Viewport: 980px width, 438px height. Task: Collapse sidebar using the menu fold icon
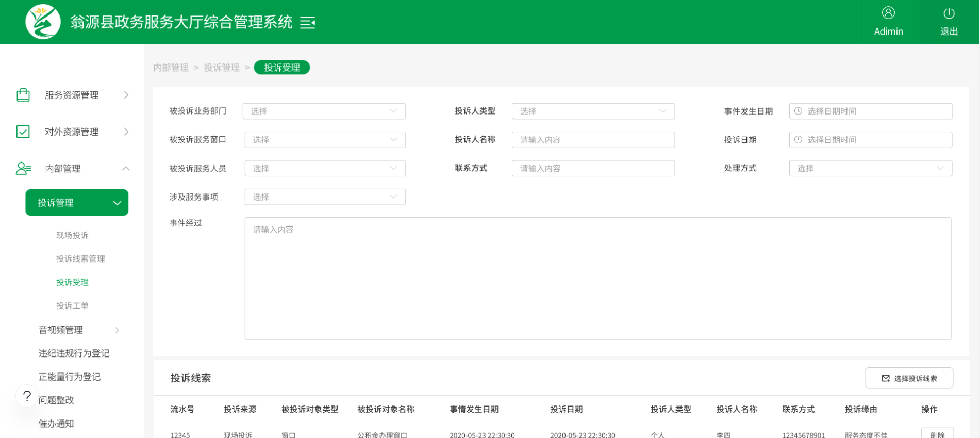tap(308, 23)
